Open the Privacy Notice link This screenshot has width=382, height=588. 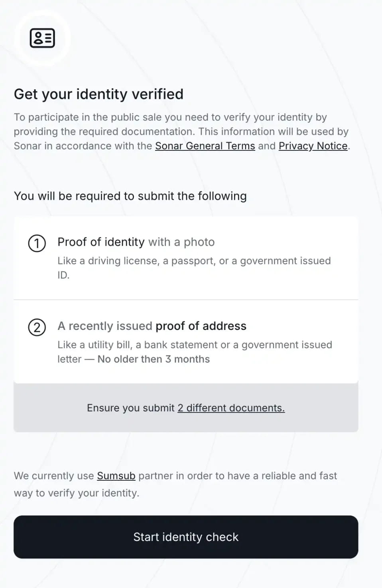click(x=313, y=146)
